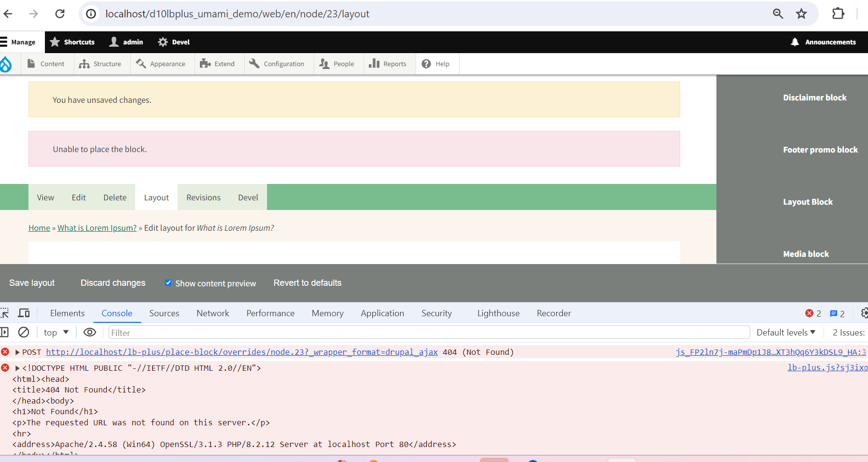Follow the What is Lorem Ipsum? breadcrumb link
Image resolution: width=868 pixels, height=462 pixels.
click(97, 227)
